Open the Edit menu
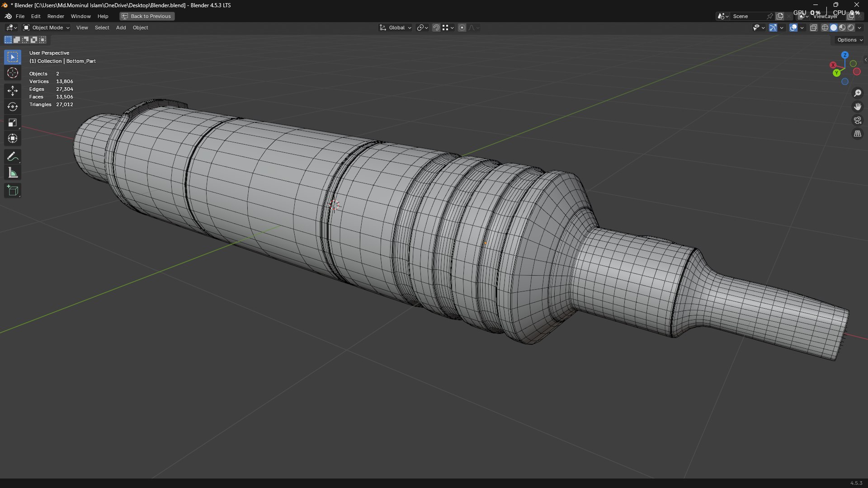Image resolution: width=868 pixels, height=488 pixels. click(x=36, y=16)
